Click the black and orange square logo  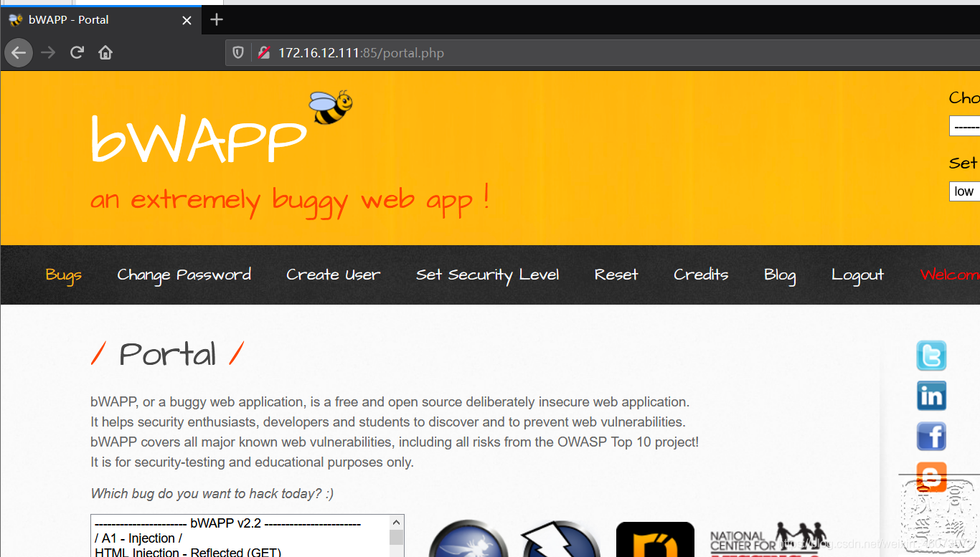[x=655, y=540]
